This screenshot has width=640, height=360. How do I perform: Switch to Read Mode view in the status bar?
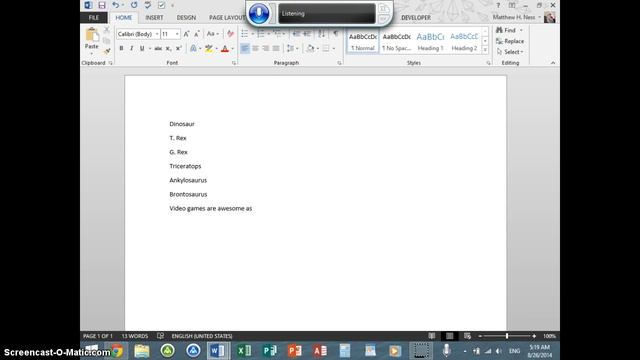click(x=432, y=336)
